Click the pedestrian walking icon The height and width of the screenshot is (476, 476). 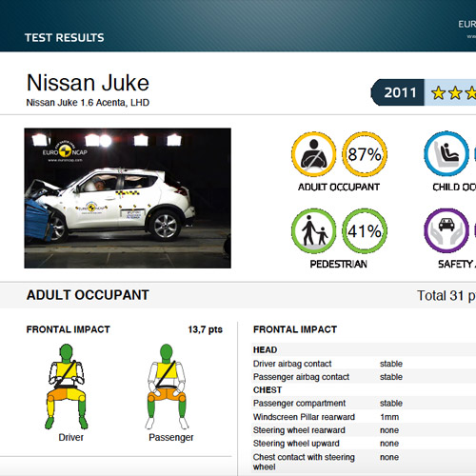[x=313, y=230]
